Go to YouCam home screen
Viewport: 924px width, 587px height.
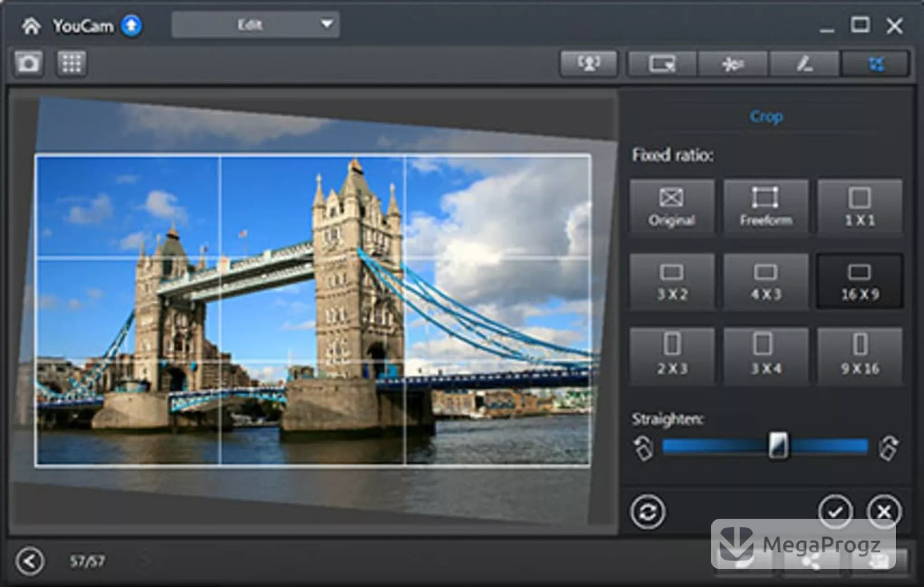coord(31,26)
